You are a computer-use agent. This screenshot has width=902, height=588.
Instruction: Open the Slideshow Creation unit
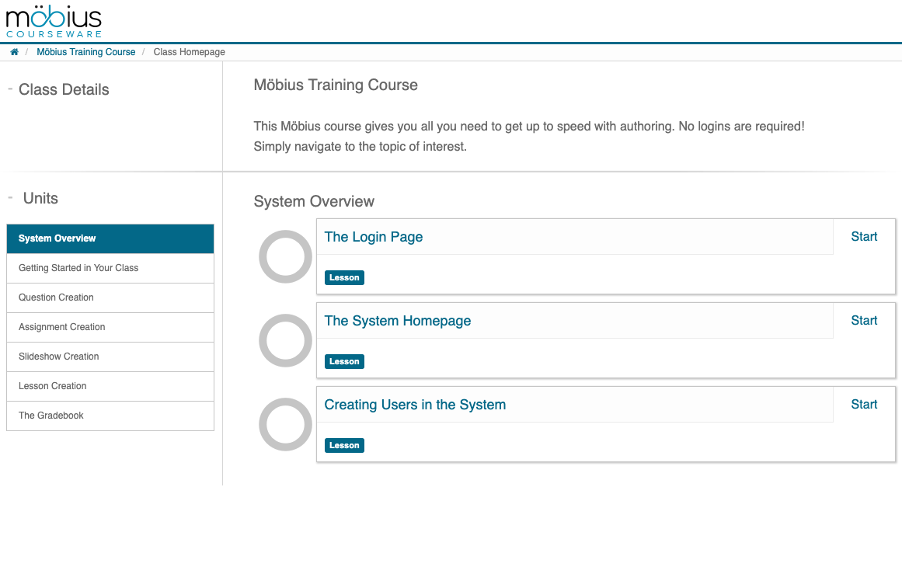[110, 357]
